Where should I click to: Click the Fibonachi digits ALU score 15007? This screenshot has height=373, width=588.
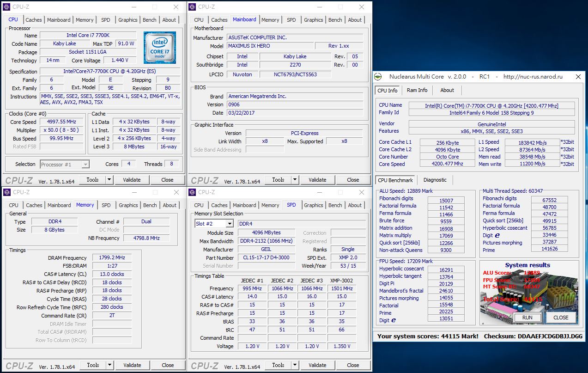[446, 201]
